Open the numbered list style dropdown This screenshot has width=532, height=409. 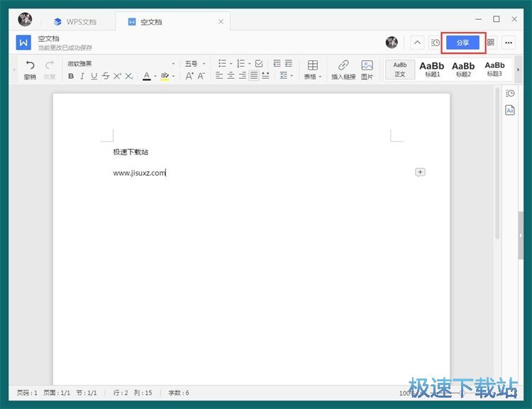pyautogui.click(x=250, y=63)
